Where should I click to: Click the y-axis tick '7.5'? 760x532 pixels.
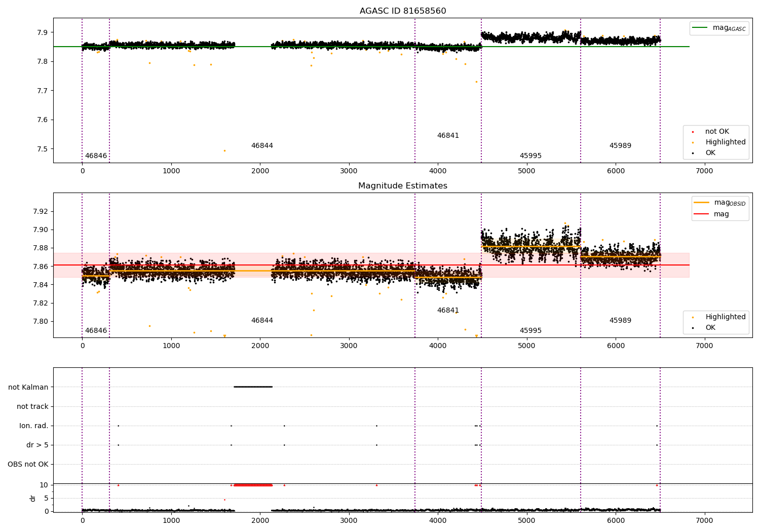(x=43, y=149)
